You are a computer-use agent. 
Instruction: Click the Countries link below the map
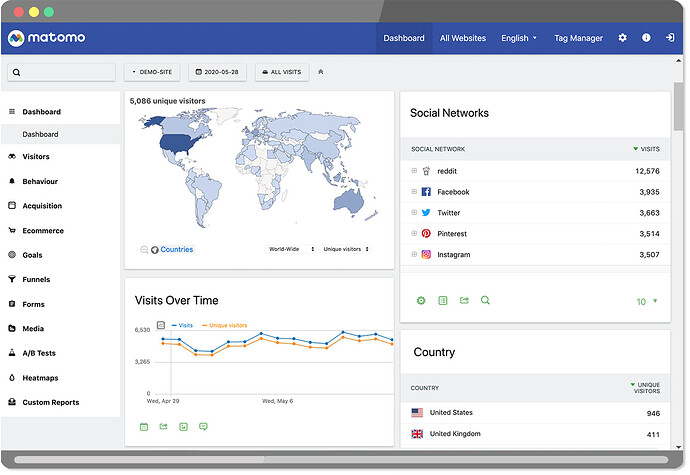(x=176, y=250)
